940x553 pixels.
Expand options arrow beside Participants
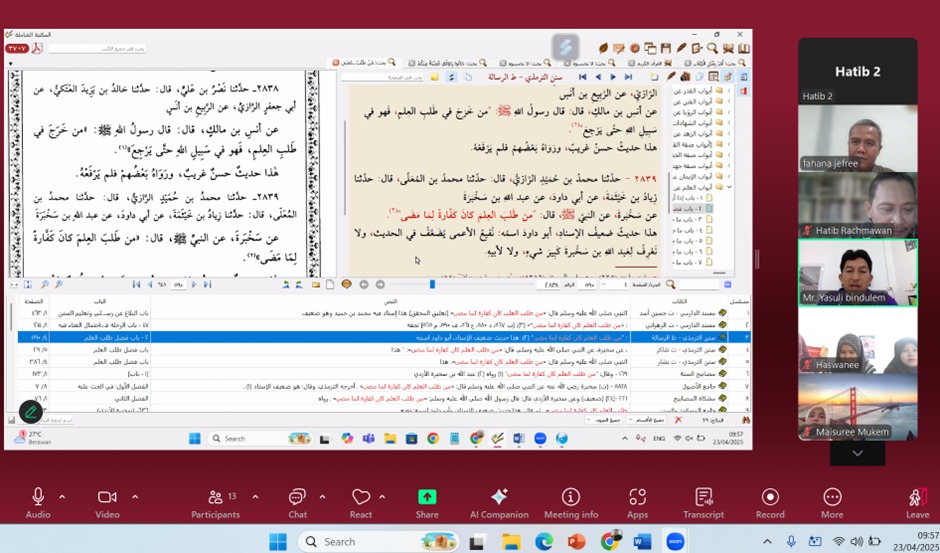point(255,497)
